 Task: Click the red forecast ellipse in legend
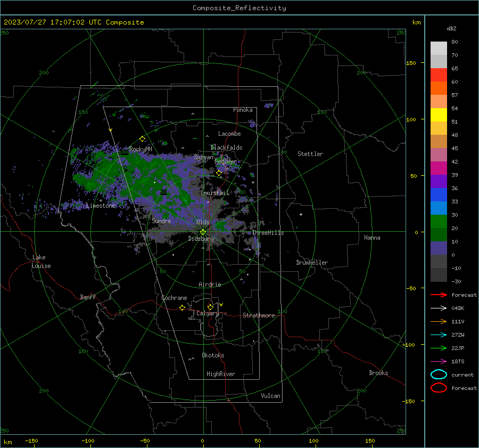[x=439, y=388]
